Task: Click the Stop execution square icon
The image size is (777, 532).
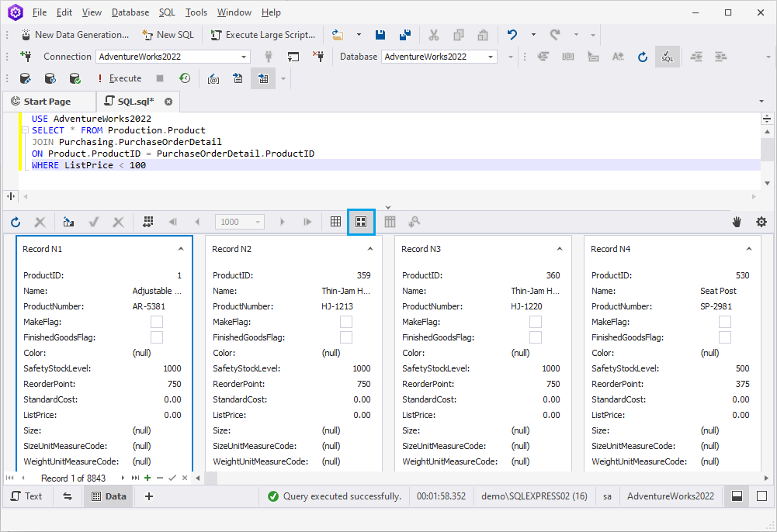Action: [160, 78]
